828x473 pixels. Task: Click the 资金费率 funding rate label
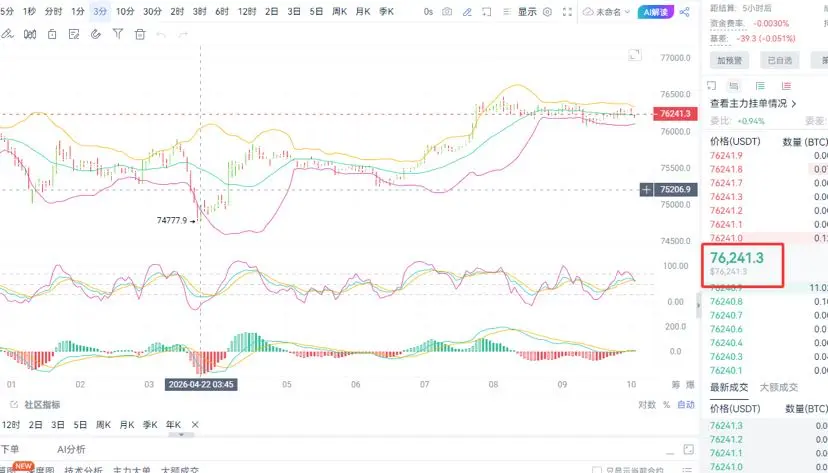click(x=728, y=23)
